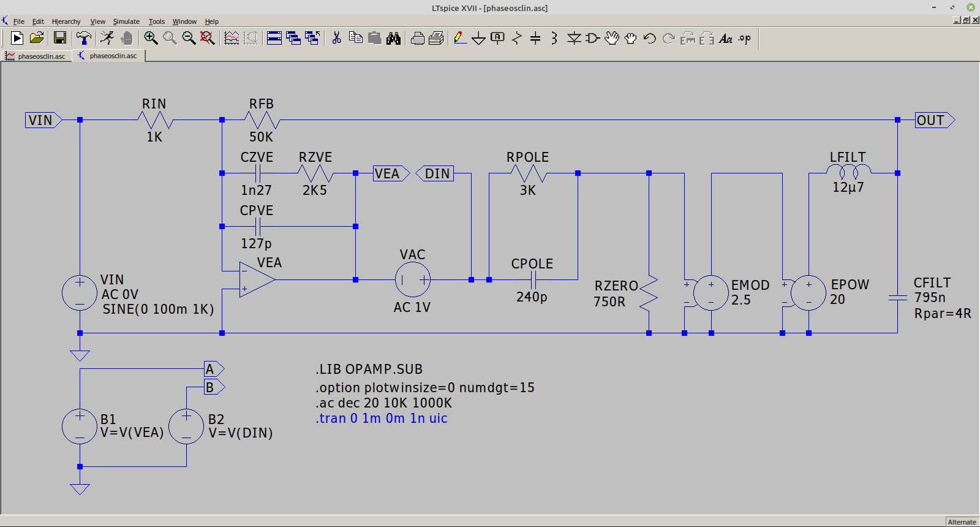Click the VAC voltage source symbol
This screenshot has height=527, width=980.
coord(413,279)
